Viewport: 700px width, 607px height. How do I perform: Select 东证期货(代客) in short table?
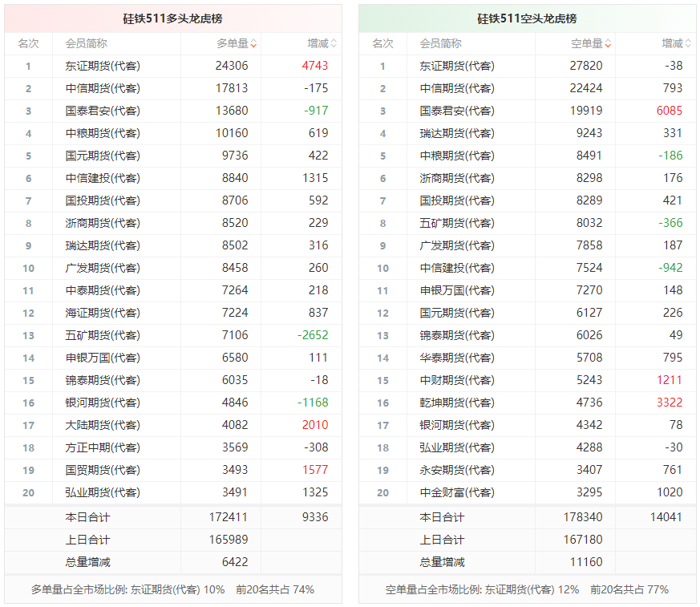[457, 66]
